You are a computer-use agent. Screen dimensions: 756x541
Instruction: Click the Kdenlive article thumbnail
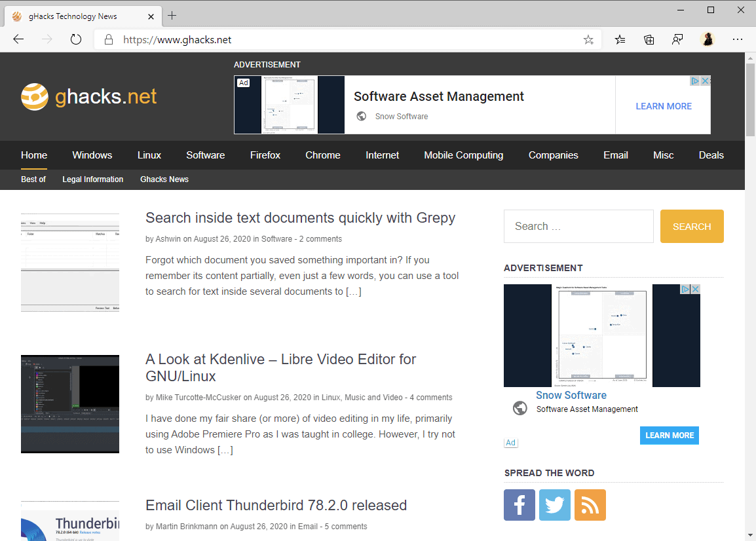click(x=70, y=404)
